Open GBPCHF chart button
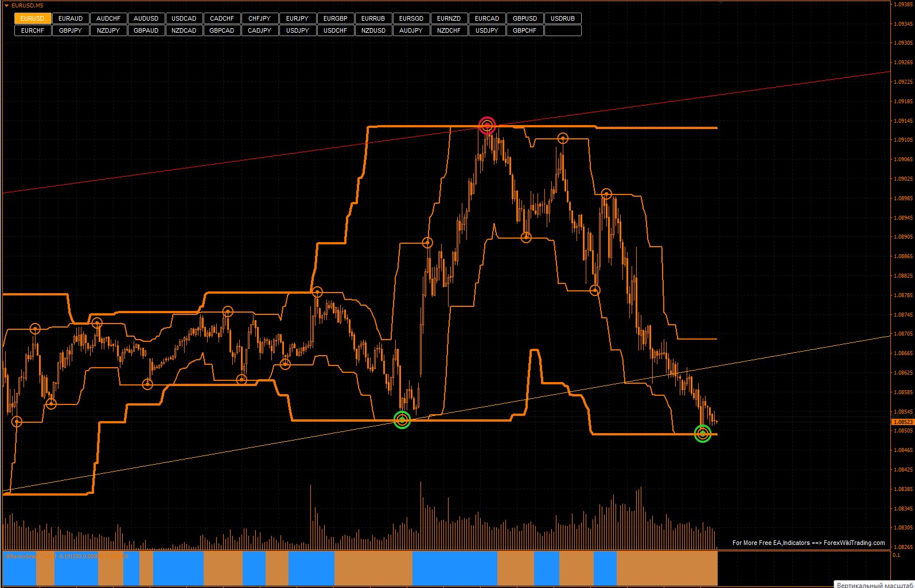This screenshot has height=588, width=915. [x=524, y=30]
